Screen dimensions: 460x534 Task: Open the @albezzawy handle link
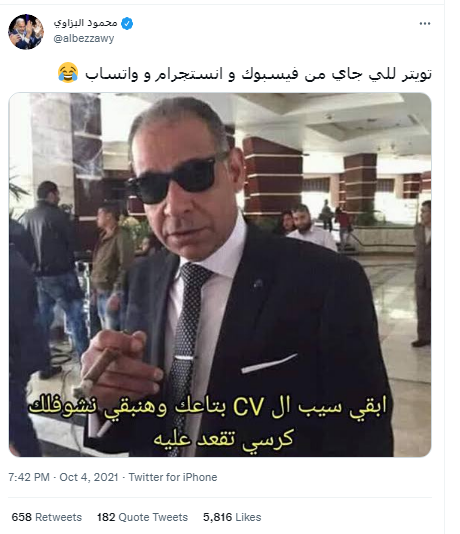coord(84,38)
